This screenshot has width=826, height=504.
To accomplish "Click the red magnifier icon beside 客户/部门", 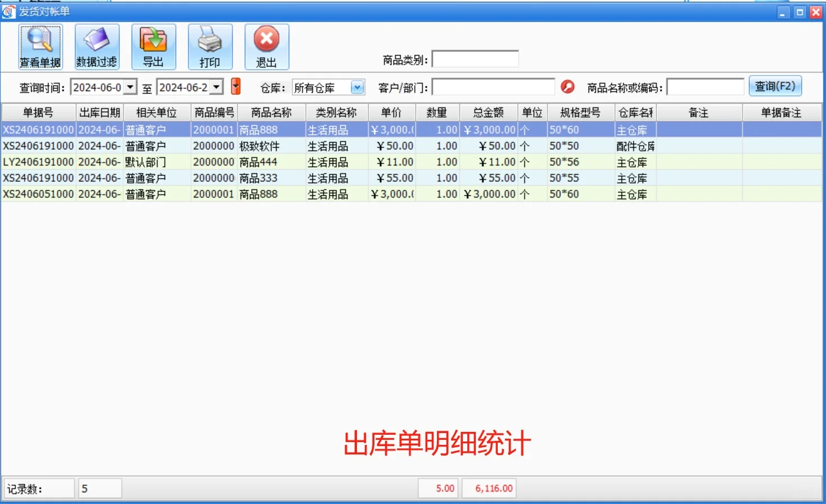I will (568, 87).
